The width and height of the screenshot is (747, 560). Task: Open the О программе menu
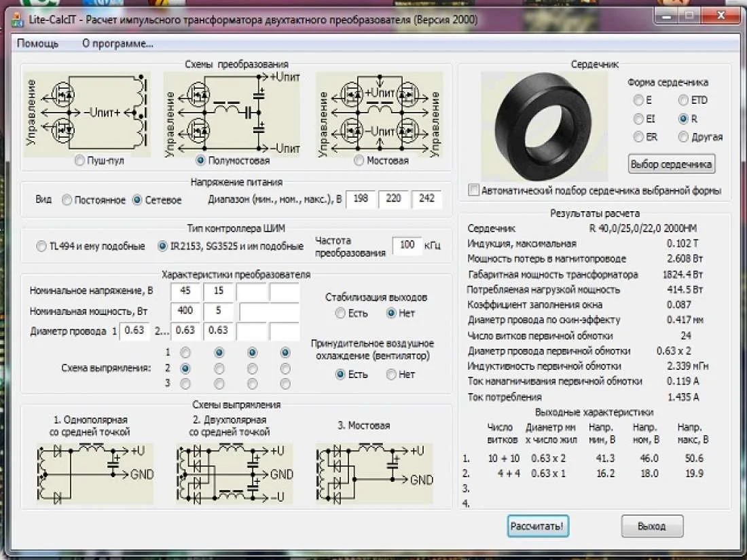(117, 43)
